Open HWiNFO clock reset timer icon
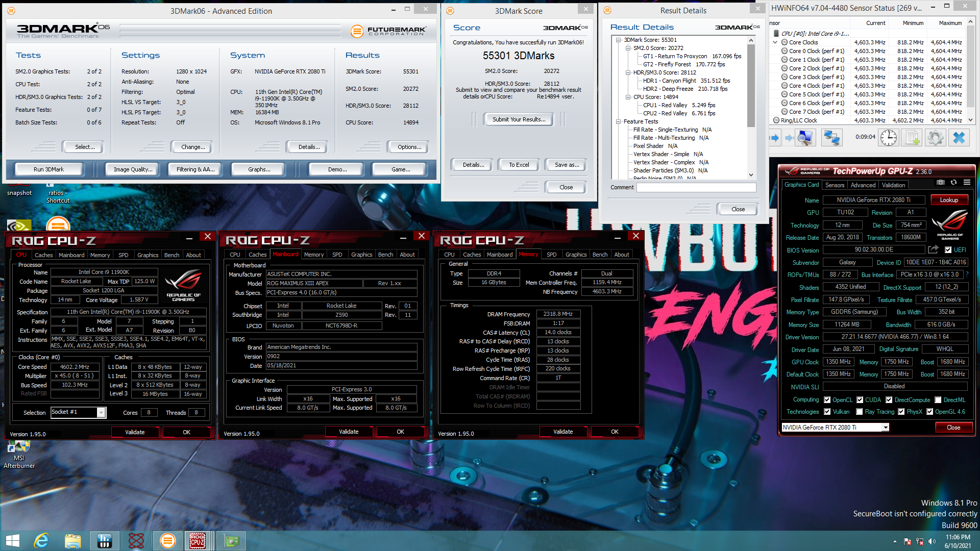The height and width of the screenshot is (551, 980). point(888,138)
